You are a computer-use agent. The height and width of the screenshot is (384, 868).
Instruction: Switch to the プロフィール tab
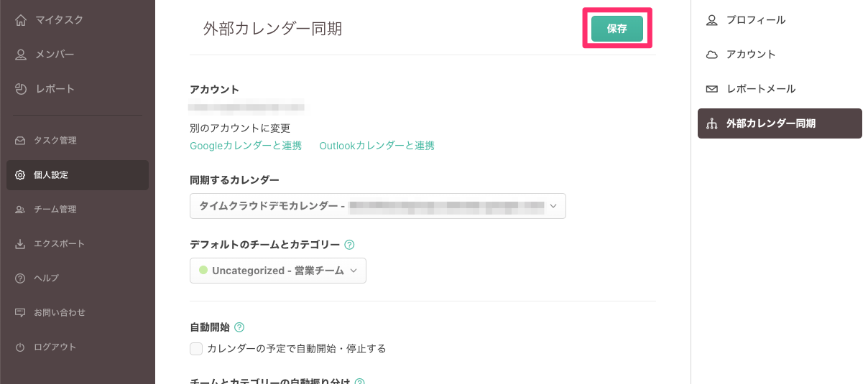coord(755,20)
